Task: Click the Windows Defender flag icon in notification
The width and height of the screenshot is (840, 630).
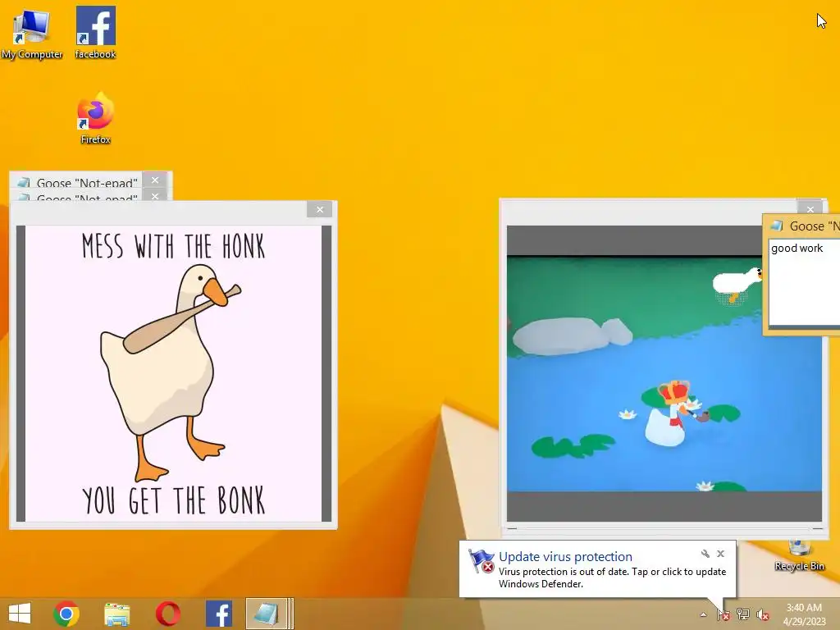Action: click(x=481, y=561)
